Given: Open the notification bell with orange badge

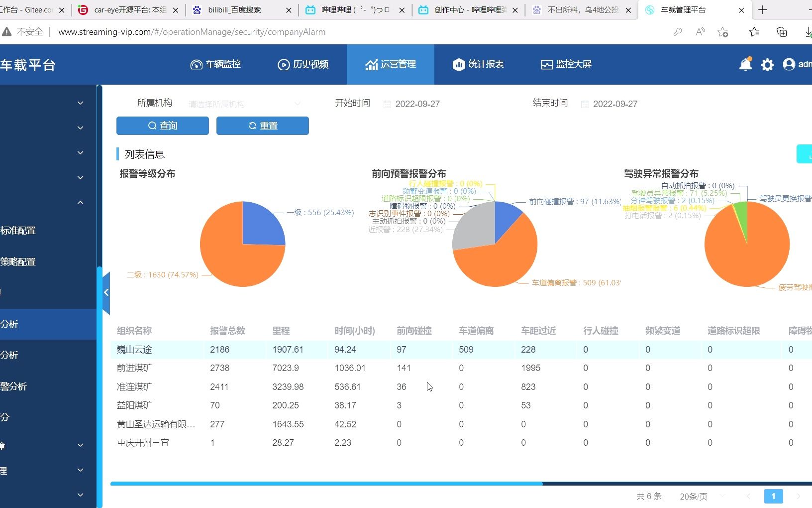Looking at the screenshot, I should pyautogui.click(x=746, y=64).
